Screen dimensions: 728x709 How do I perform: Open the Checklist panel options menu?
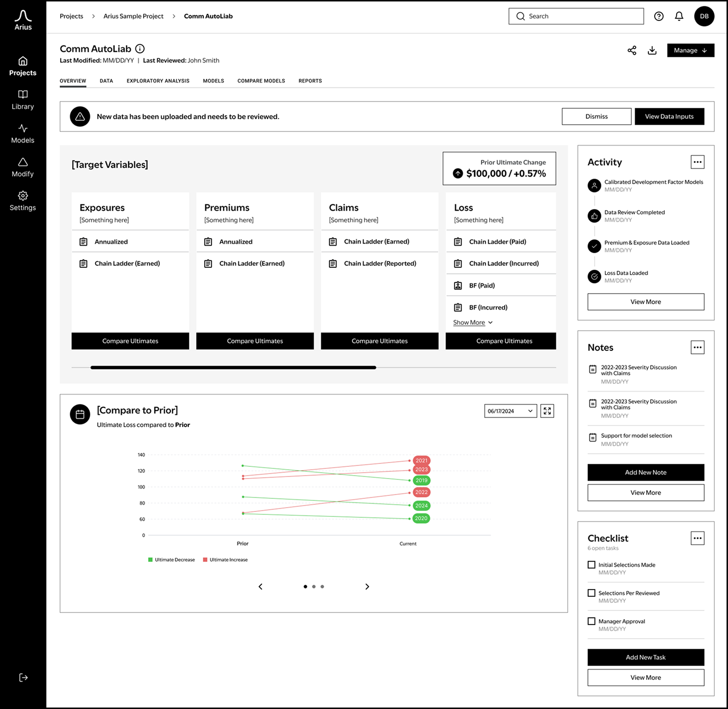697,538
